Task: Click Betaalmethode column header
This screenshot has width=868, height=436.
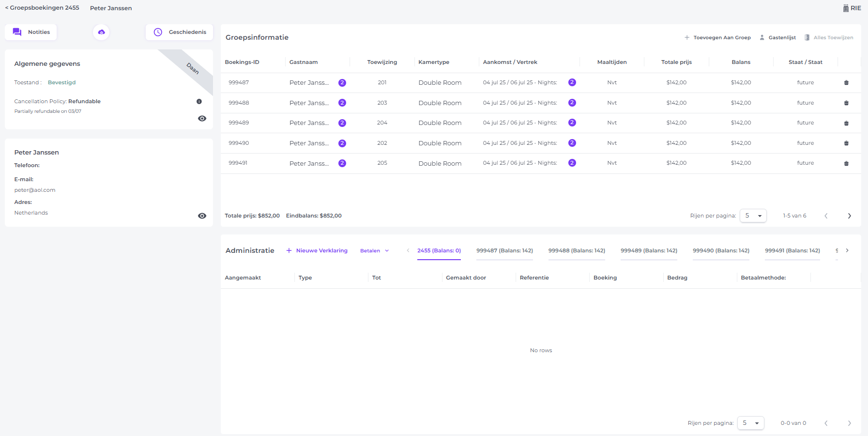Action: pos(763,278)
